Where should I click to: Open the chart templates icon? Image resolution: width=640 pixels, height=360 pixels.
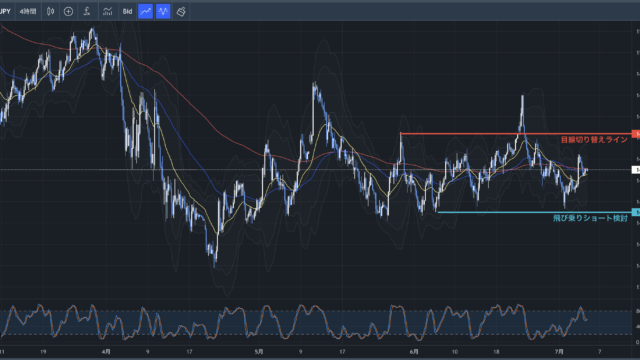coord(107,11)
